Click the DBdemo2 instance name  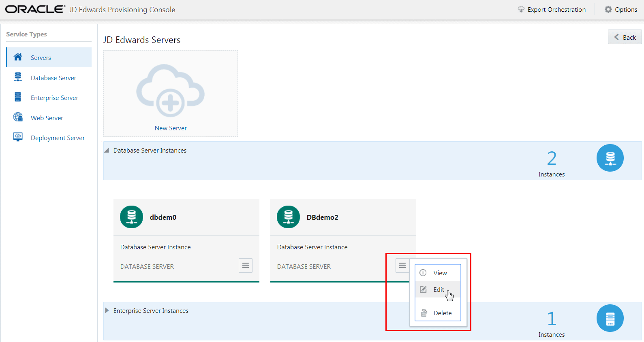tap(323, 217)
